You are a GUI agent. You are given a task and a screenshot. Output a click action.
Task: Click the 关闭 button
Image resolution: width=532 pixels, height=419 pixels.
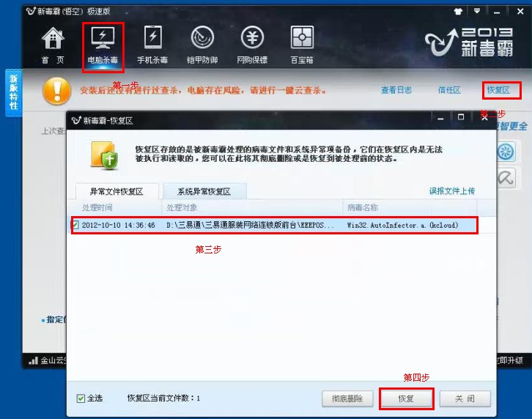click(x=465, y=398)
